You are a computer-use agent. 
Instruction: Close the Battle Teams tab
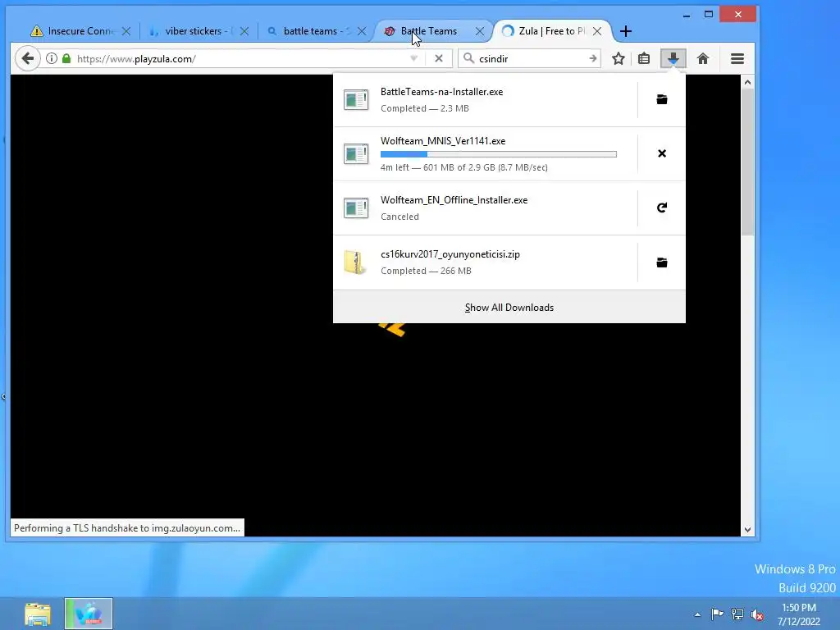point(480,31)
